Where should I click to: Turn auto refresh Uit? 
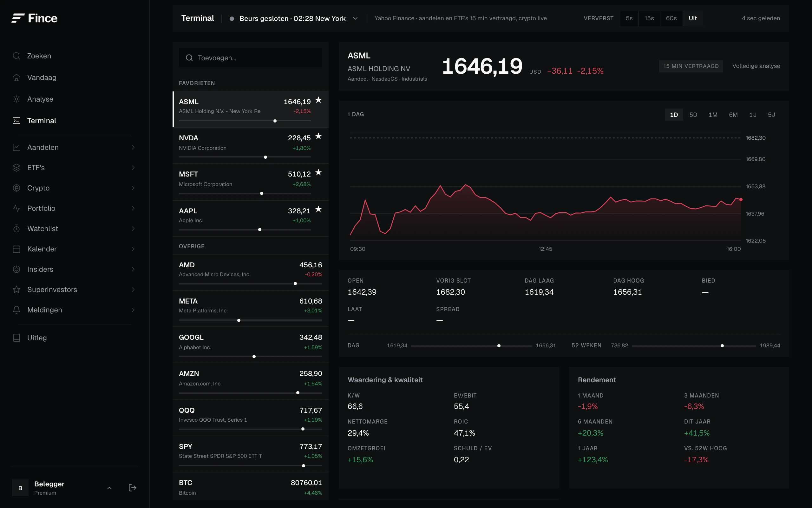point(693,18)
